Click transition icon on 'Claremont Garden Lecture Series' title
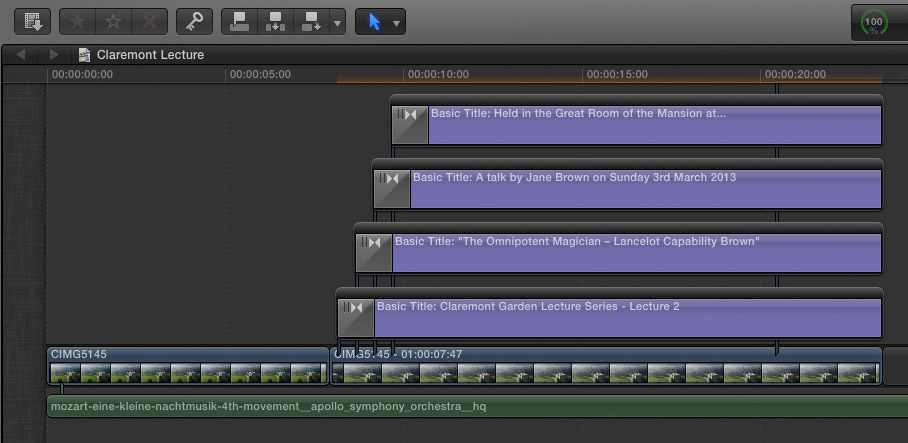 (356, 318)
